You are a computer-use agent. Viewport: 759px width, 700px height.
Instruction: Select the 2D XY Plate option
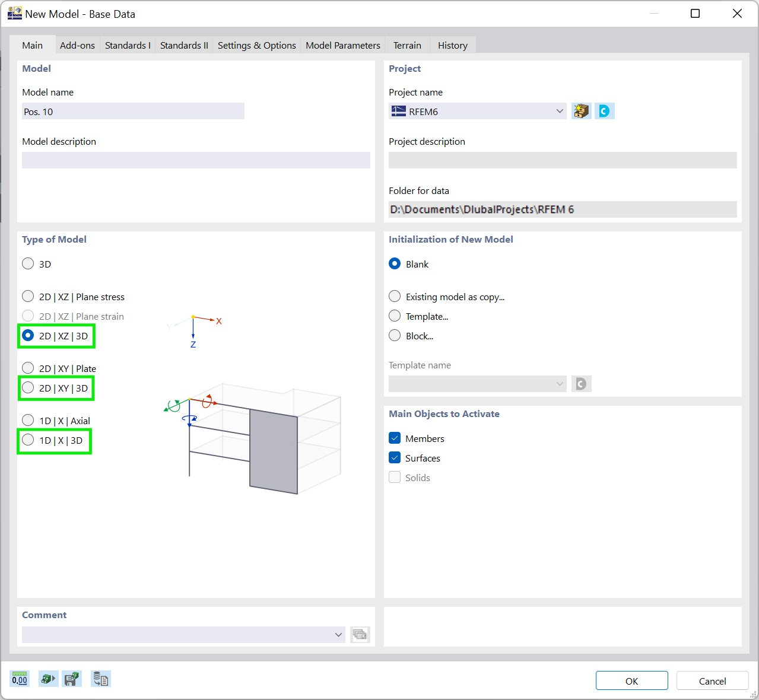point(27,367)
